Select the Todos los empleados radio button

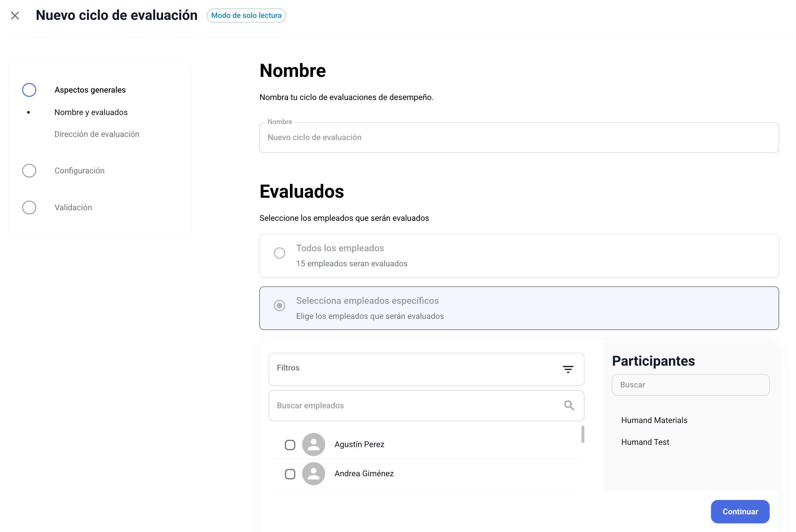click(x=279, y=253)
